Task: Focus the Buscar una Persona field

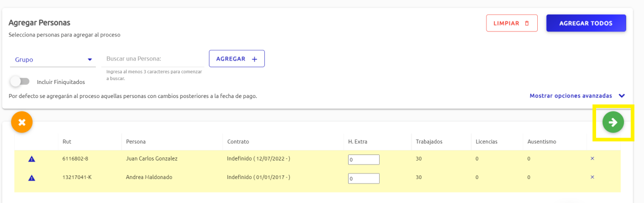Action: coord(155,59)
